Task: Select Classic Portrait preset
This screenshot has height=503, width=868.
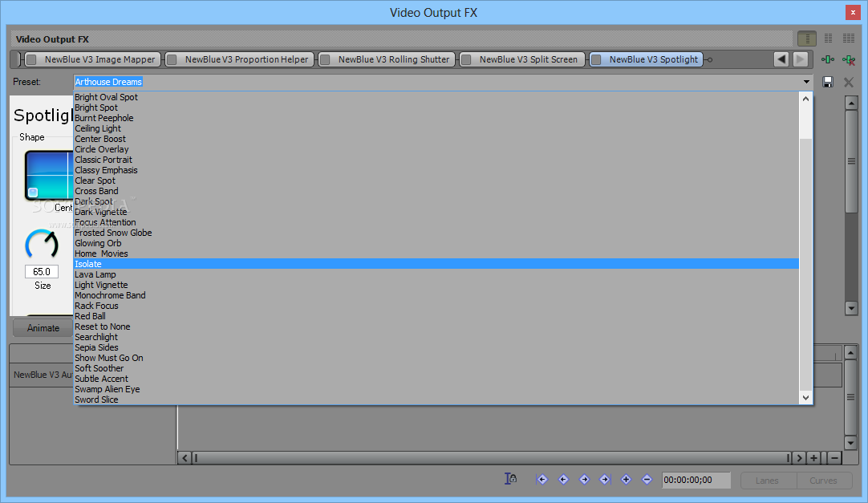Action: [436, 160]
